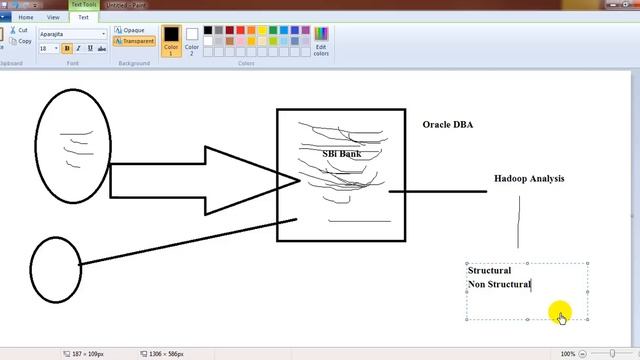Pick the white color swatch in the palette

208,41
